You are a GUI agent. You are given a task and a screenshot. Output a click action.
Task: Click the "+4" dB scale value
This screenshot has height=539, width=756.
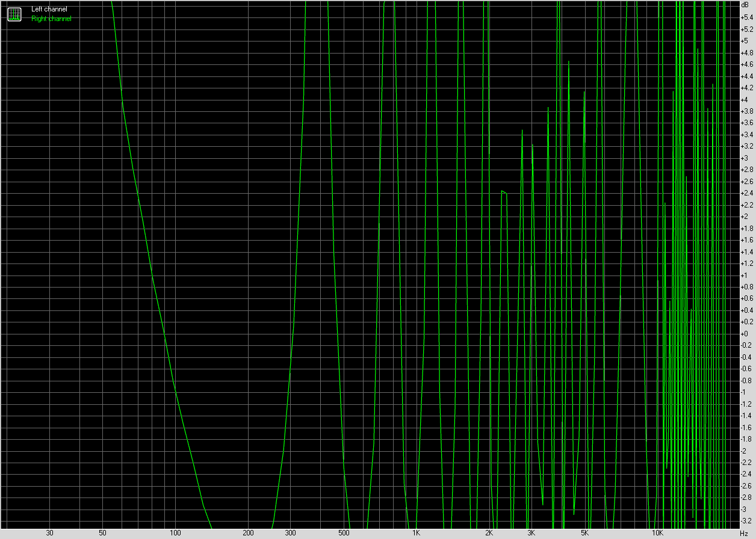(x=744, y=99)
